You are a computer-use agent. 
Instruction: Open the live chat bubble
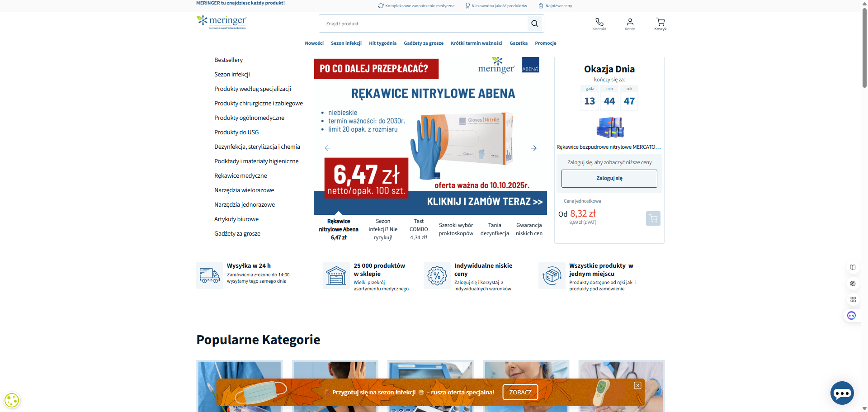(842, 393)
